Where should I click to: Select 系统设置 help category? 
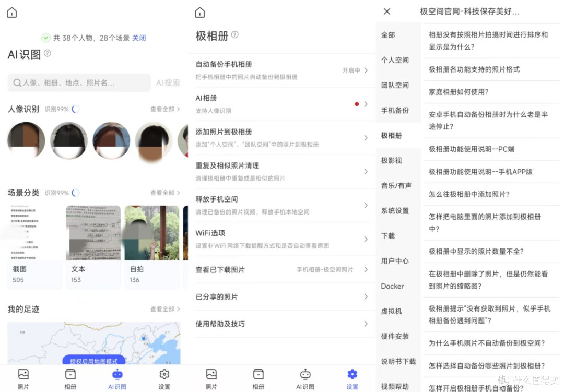pos(395,211)
